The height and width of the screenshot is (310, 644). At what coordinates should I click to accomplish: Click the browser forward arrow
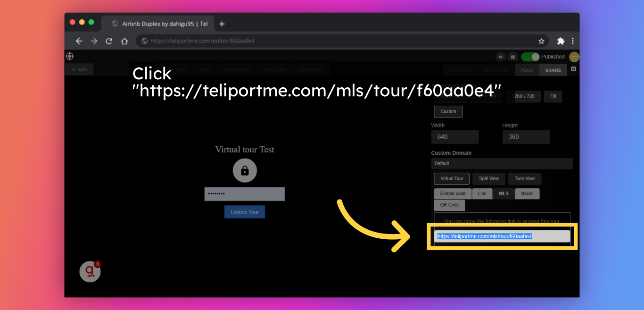(x=94, y=41)
